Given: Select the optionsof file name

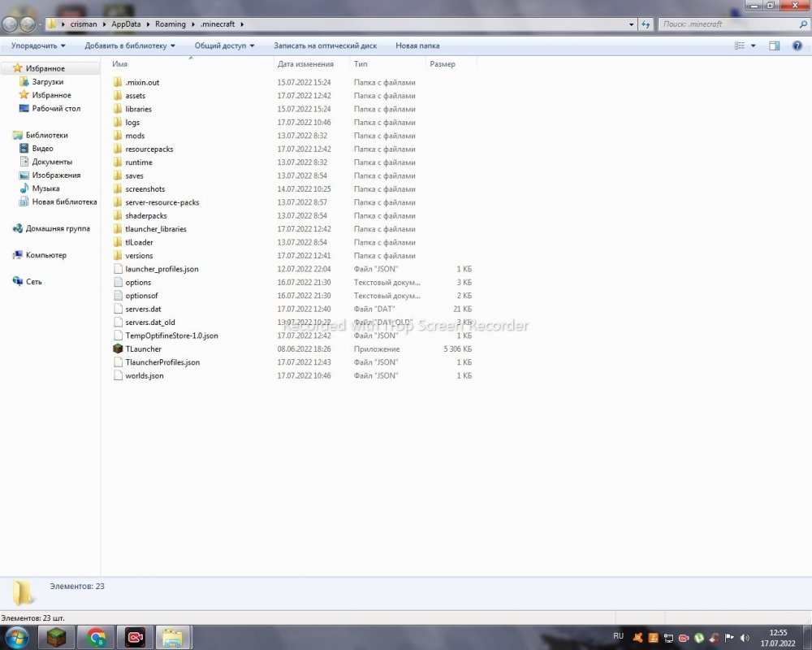Looking at the screenshot, I should [141, 296].
